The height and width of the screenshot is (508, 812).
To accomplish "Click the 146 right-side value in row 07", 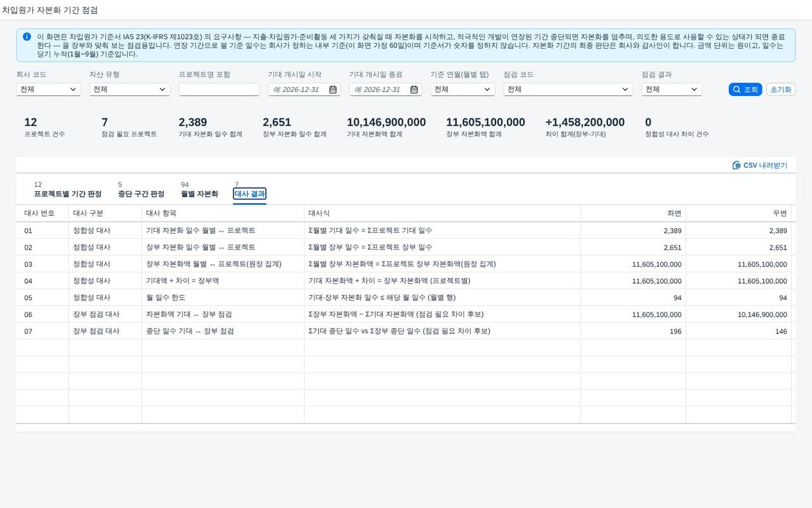I will point(781,331).
